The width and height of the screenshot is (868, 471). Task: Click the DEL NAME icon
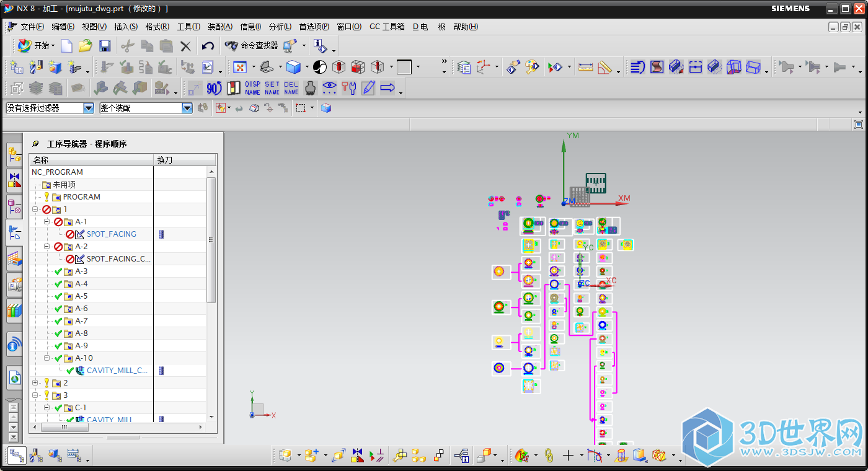coord(291,88)
